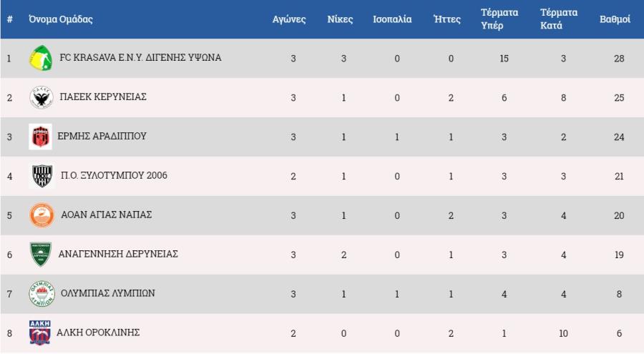The image size is (644, 354).
Task: Click the Αγώνες column header
Action: click(x=289, y=19)
